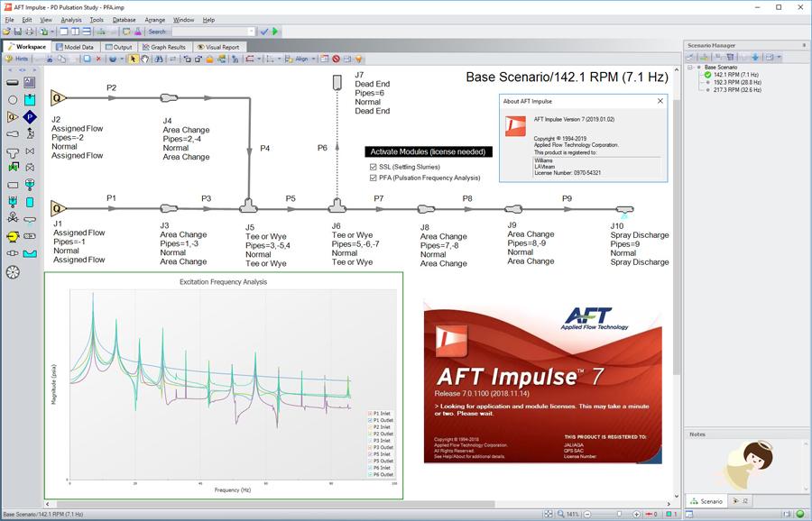The width and height of the screenshot is (812, 521).
Task: Click the zoom in plus button in status bar
Action: (636, 515)
